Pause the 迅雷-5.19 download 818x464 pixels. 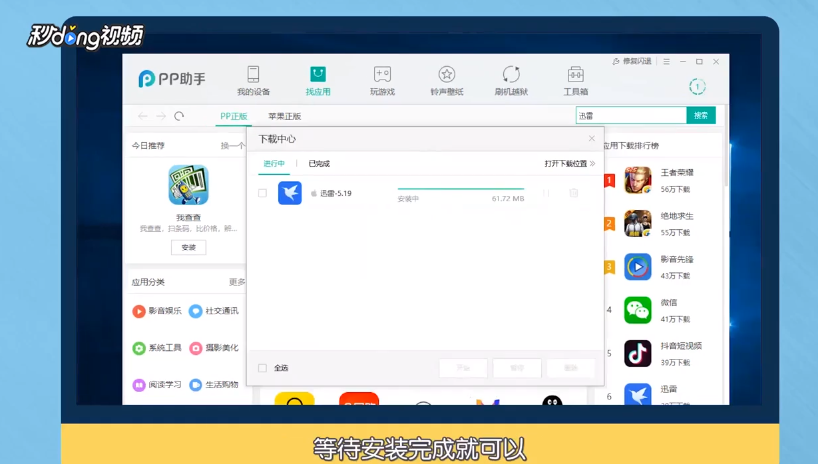pos(546,193)
